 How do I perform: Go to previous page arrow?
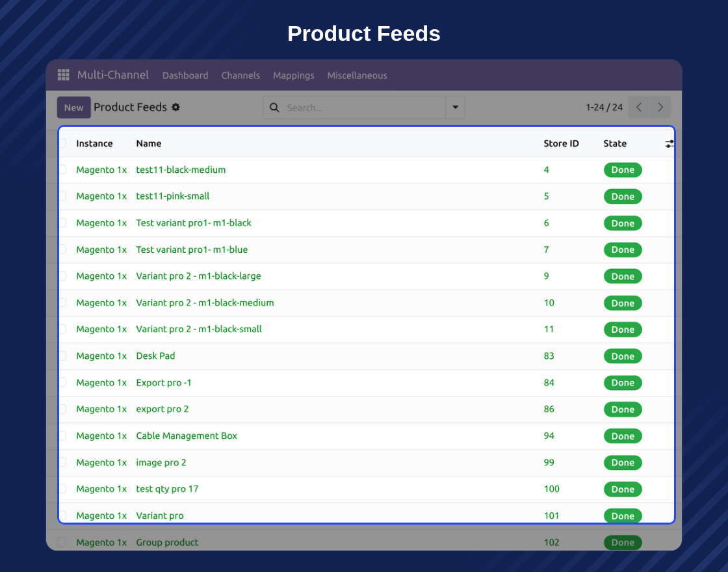639,107
